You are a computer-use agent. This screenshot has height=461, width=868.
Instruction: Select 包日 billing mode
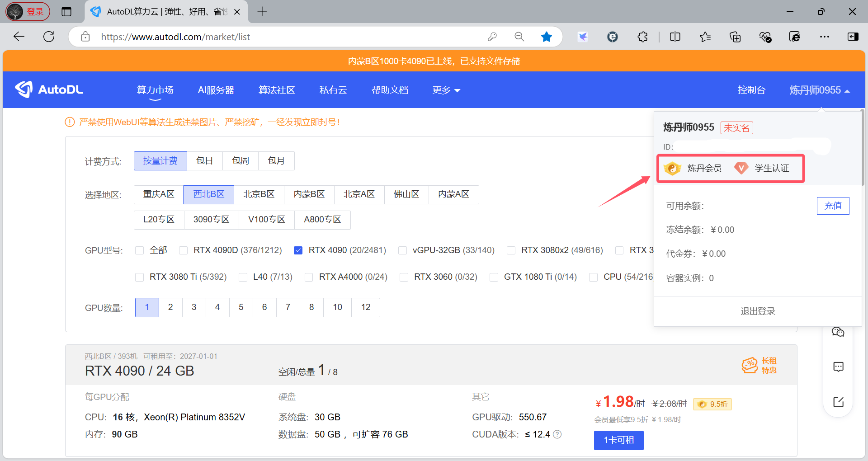click(x=204, y=161)
